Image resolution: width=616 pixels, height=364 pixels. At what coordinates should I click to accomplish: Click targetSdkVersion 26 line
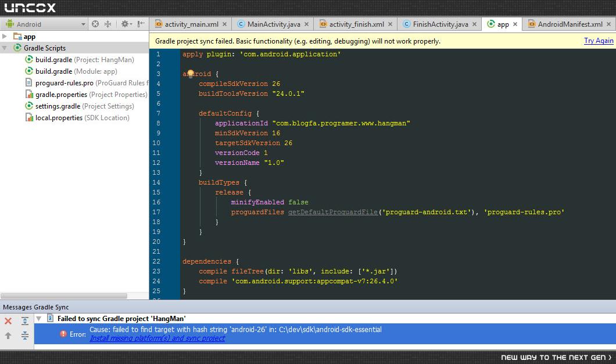(x=253, y=143)
